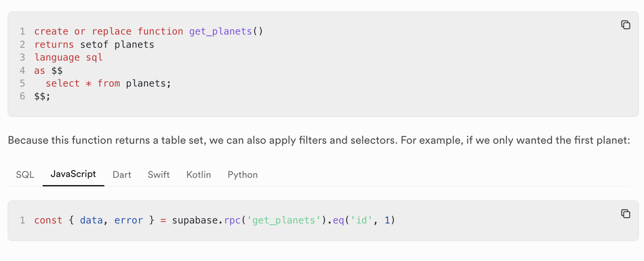644x261 pixels.
Task: View the Python code tab
Action: click(x=243, y=174)
